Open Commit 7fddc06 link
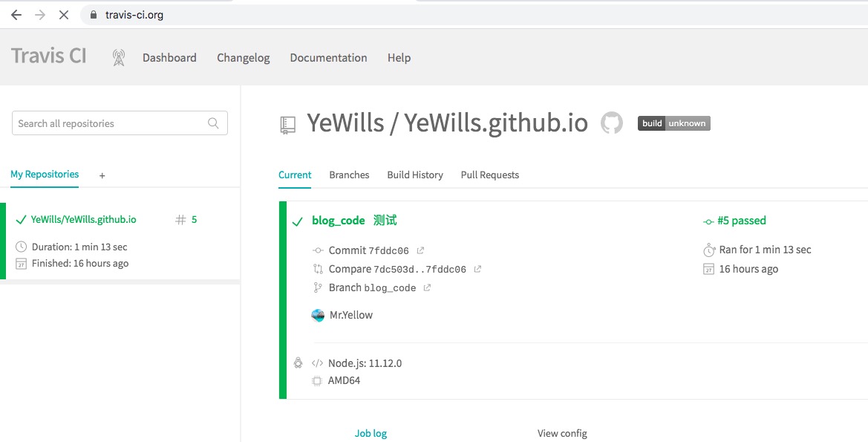 click(369, 250)
